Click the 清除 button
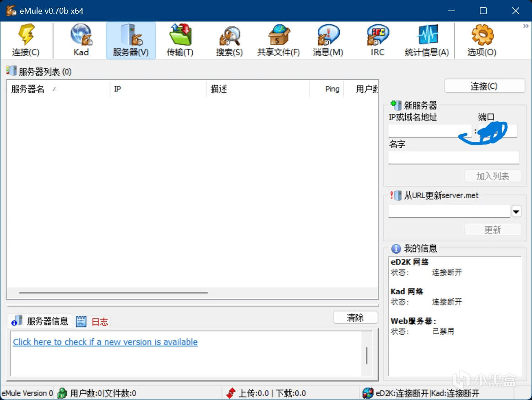The image size is (532, 400). (356, 318)
